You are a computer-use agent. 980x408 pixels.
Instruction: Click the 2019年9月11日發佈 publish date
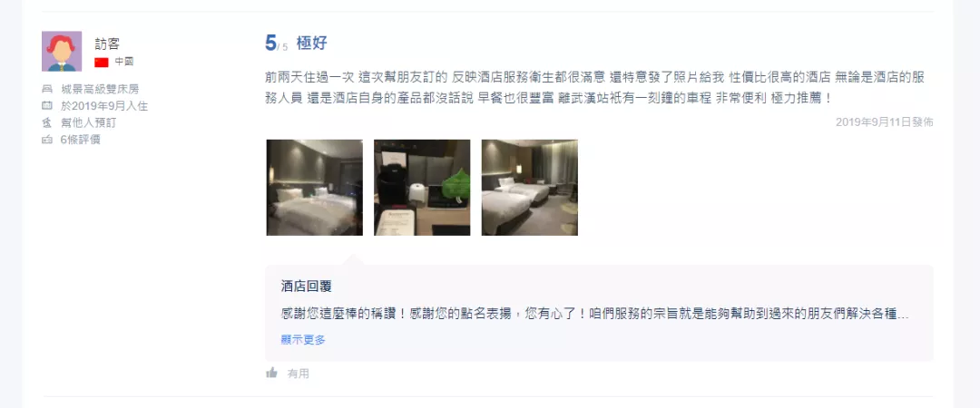[x=885, y=122]
